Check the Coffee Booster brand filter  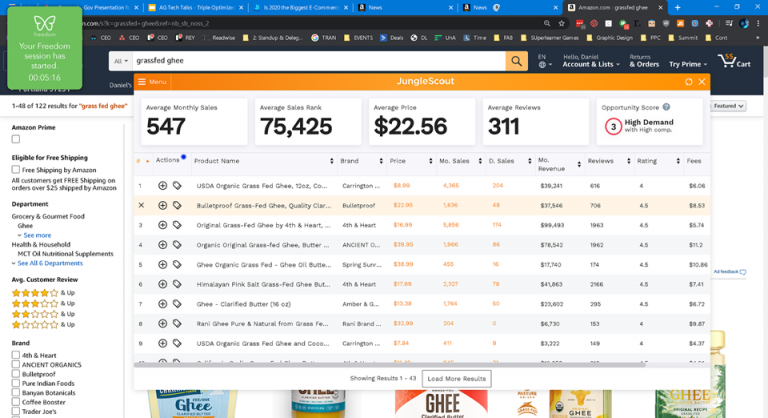point(16,402)
